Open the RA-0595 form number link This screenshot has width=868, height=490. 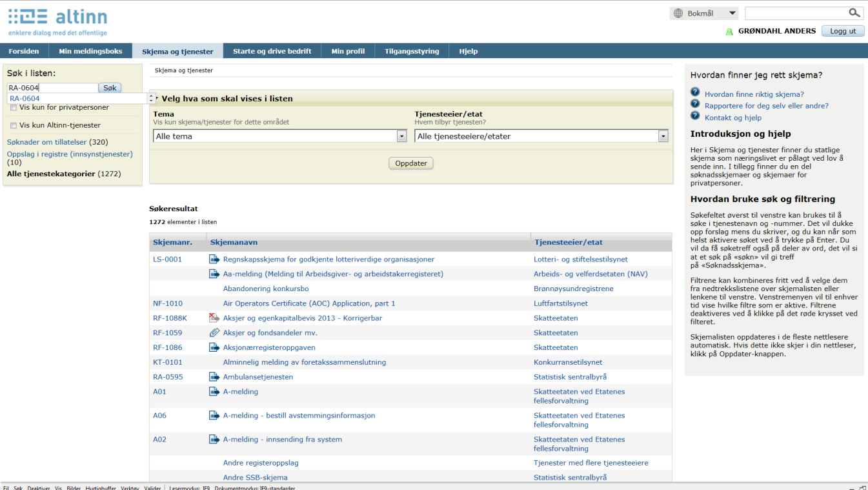[168, 376]
